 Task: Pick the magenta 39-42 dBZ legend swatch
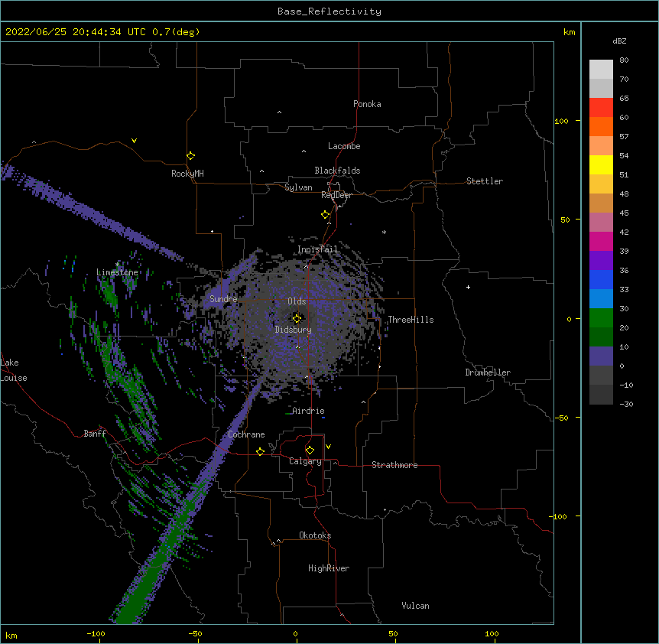coord(601,241)
